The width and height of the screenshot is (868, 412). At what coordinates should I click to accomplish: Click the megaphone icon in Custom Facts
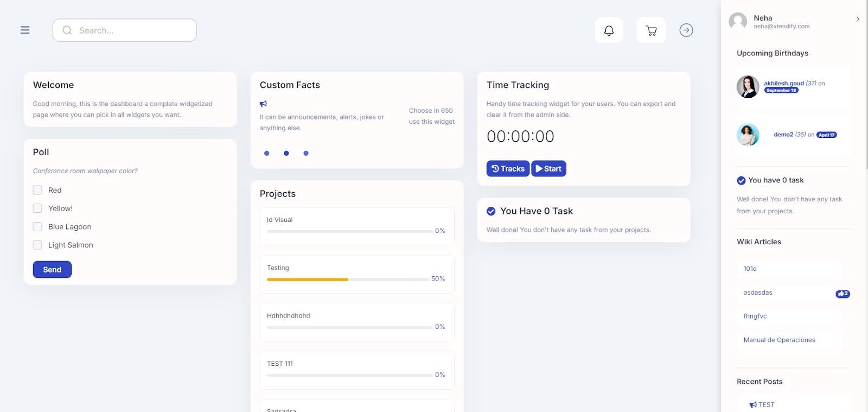pyautogui.click(x=263, y=104)
